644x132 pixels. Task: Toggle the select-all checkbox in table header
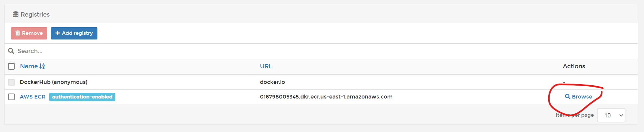11,66
